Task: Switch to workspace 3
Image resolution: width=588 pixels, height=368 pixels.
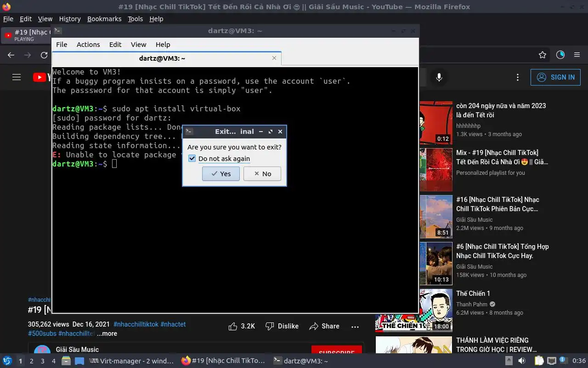Action: click(x=42, y=361)
